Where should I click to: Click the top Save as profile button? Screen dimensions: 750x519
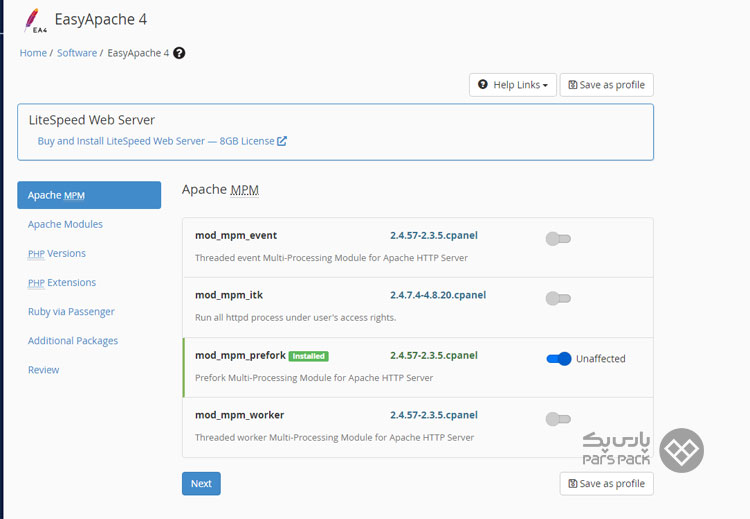[607, 85]
